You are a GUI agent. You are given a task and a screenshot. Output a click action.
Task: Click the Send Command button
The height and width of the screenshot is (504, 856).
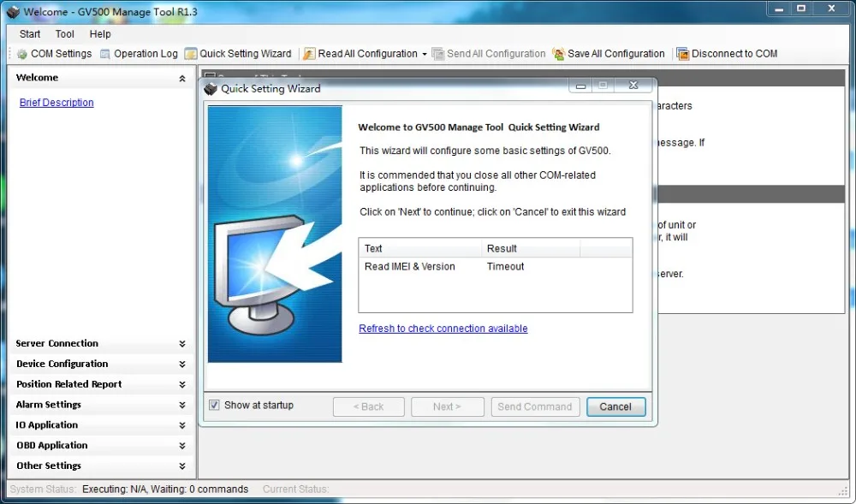point(535,407)
